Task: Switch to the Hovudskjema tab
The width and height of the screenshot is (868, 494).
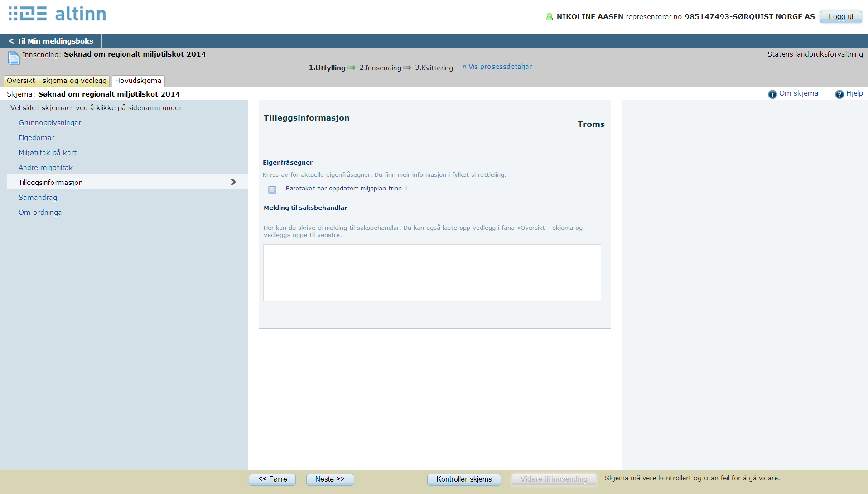Action: point(138,81)
